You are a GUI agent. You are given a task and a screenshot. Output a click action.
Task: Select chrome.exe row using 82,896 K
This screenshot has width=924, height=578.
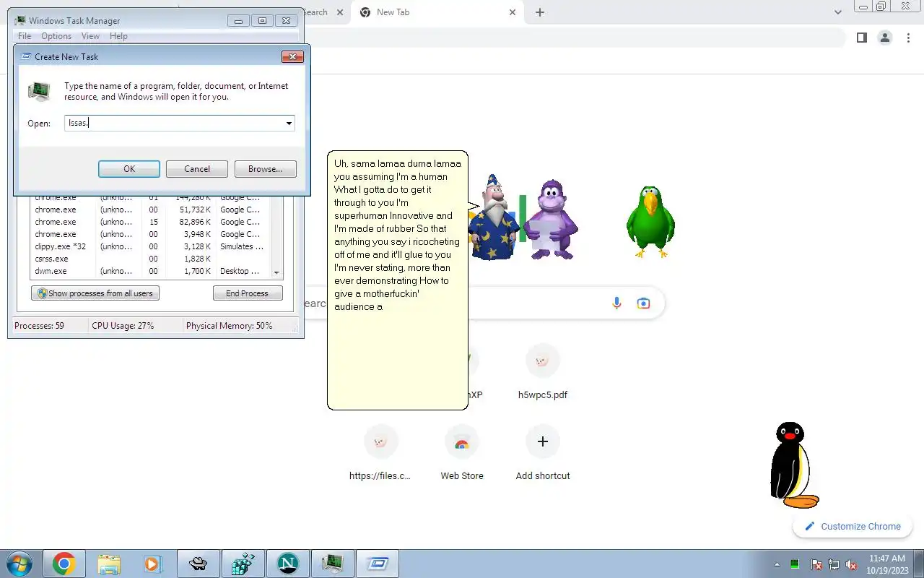tap(151, 222)
